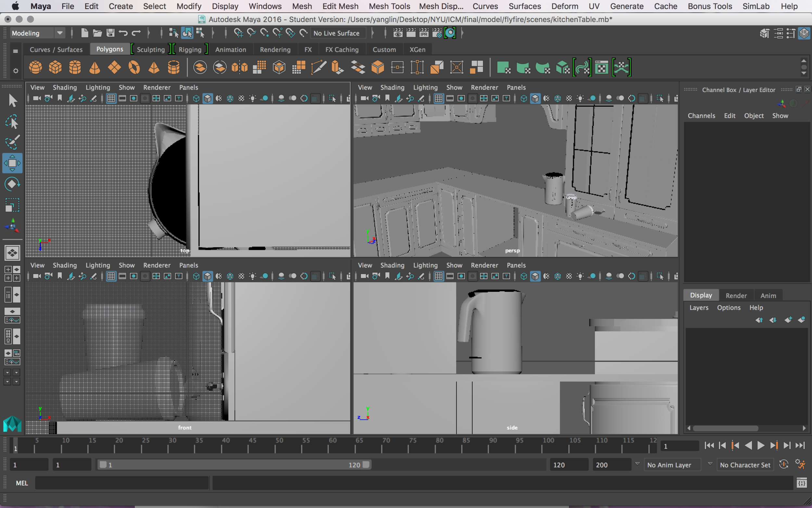812x508 pixels.
Task: Toggle auto keyframe button
Action: pyautogui.click(x=784, y=465)
